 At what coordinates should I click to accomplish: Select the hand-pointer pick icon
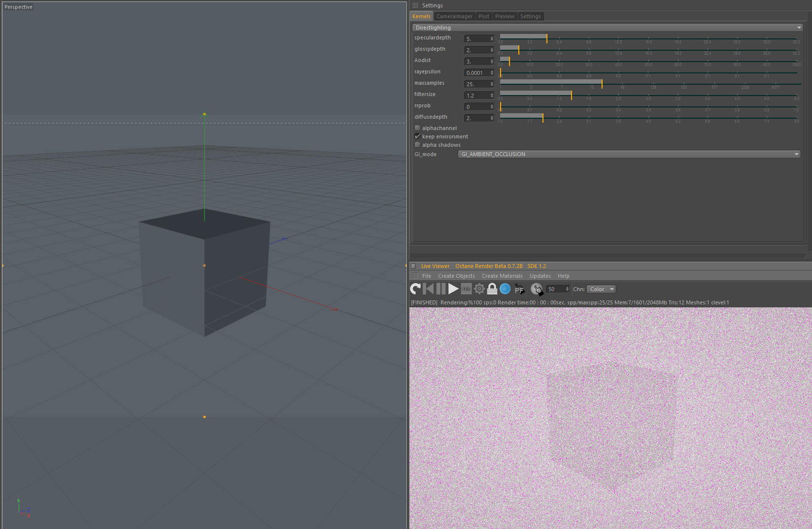[x=537, y=289]
